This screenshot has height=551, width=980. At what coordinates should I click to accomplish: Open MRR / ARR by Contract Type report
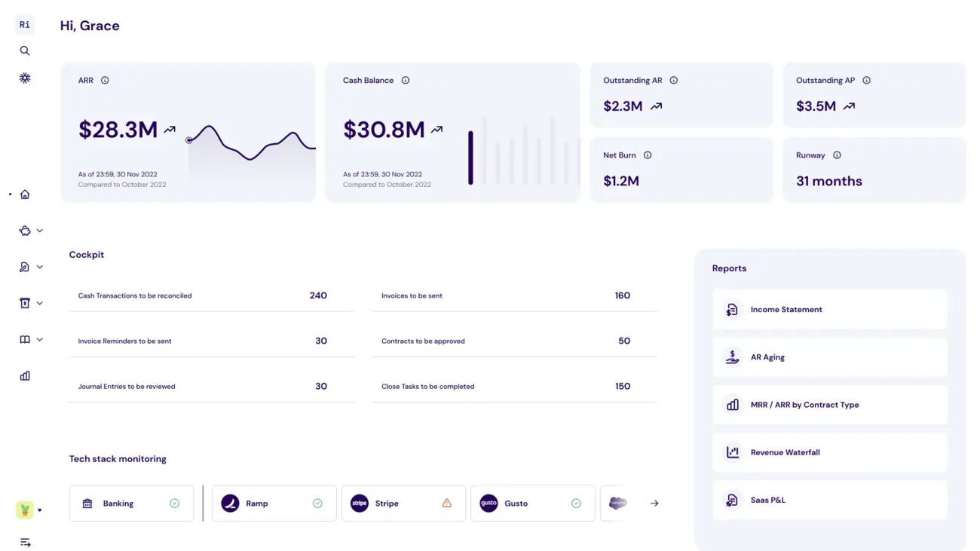[x=829, y=405]
